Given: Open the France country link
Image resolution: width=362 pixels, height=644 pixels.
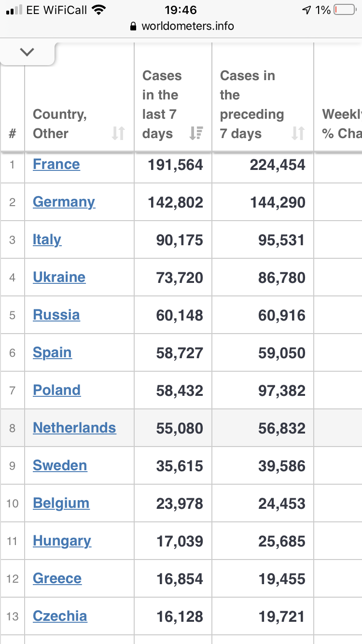Looking at the screenshot, I should 56,164.
